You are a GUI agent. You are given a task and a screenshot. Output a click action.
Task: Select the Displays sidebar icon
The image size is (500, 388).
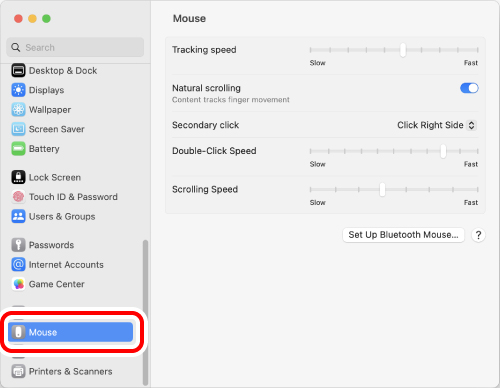pos(18,90)
